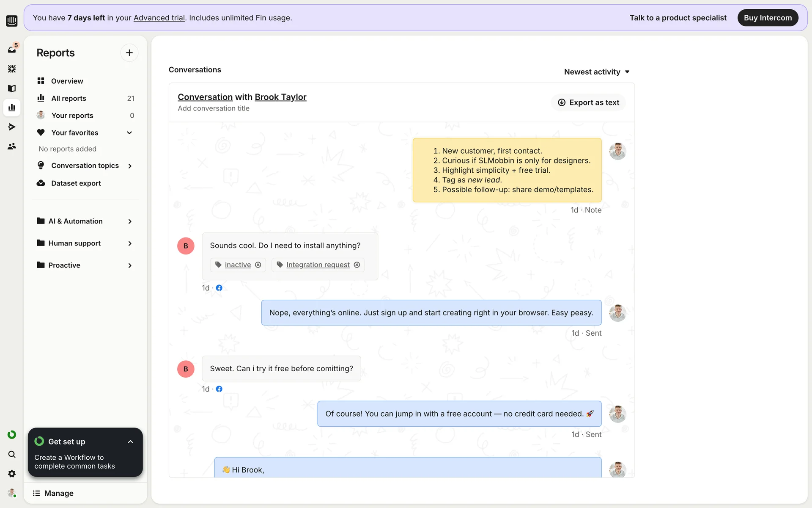Collapse the Get set up panel
Screen dimensions: 812x508
(x=130, y=442)
